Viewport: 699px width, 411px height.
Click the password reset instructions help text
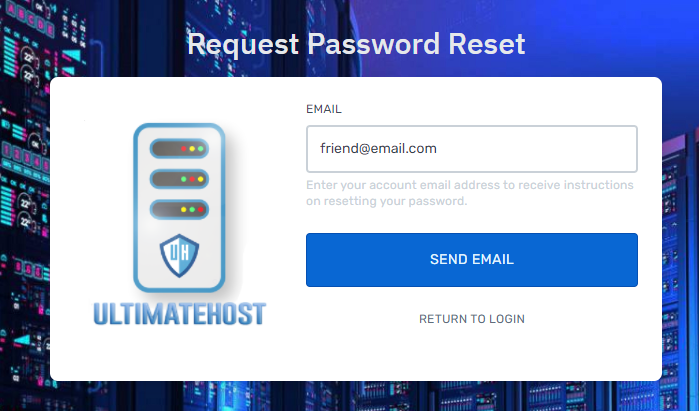469,193
